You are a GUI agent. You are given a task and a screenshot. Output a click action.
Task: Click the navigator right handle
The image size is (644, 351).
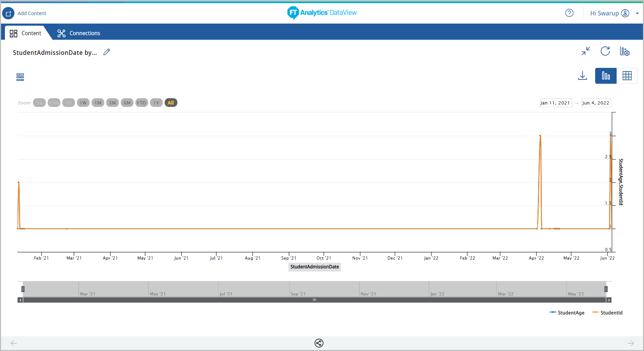[x=606, y=289]
